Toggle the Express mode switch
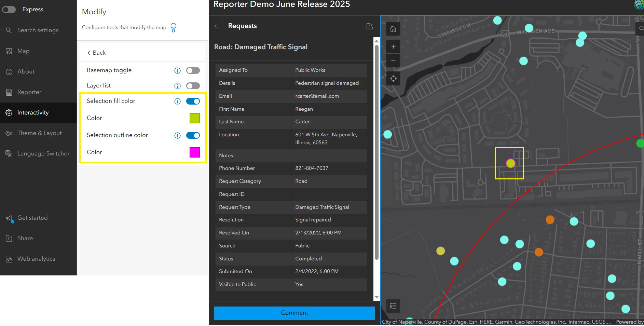 9,10
